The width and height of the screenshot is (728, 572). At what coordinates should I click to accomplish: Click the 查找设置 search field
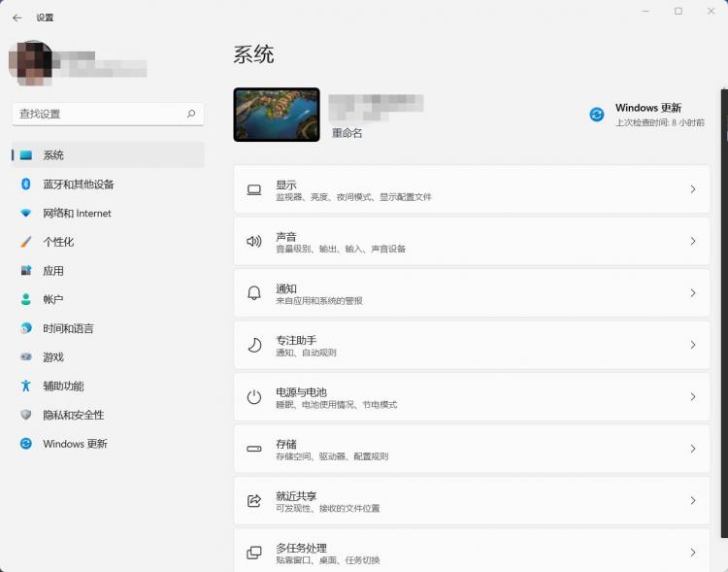[x=108, y=114]
